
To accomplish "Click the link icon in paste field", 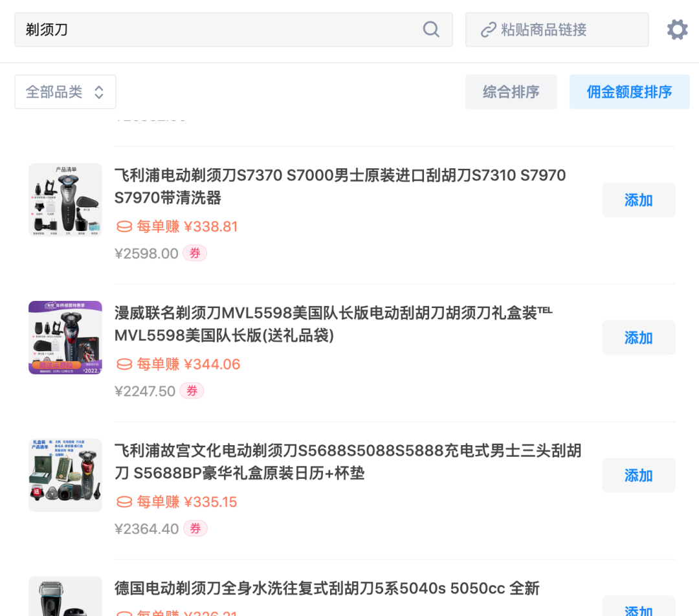I will coord(488,30).
